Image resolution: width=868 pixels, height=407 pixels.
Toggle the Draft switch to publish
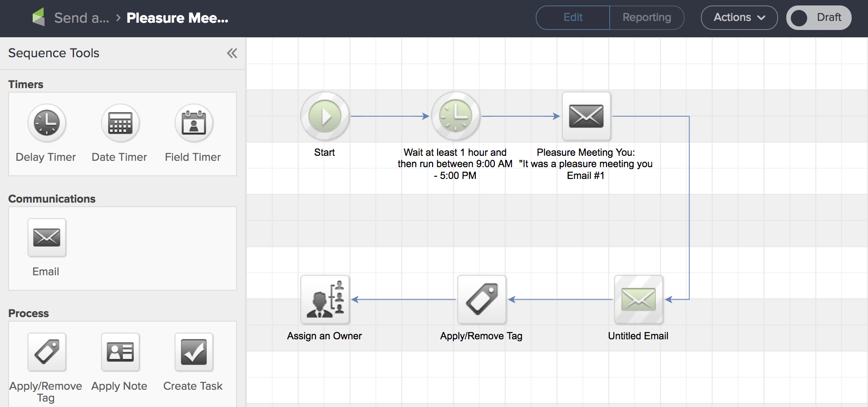(x=818, y=18)
